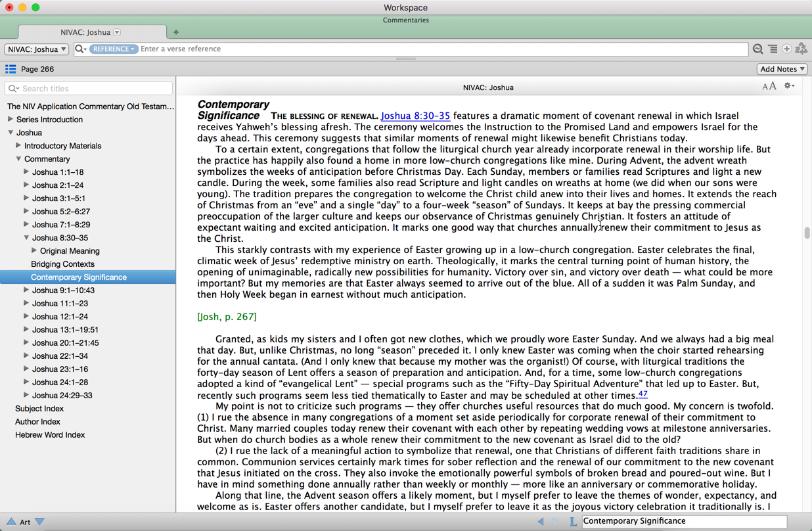Image resolution: width=812 pixels, height=531 pixels.
Task: Expand the Original Meaning node
Action: [34, 251]
